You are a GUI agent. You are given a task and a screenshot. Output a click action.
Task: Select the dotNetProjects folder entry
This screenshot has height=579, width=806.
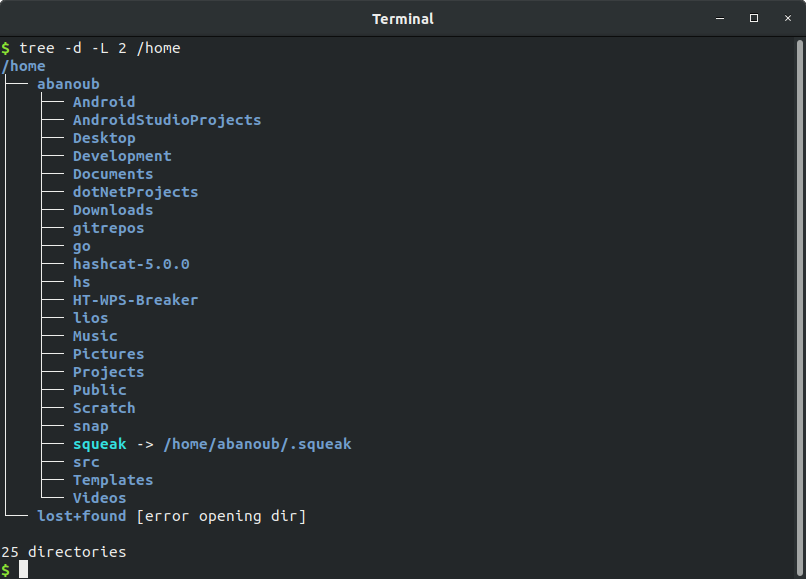135,192
